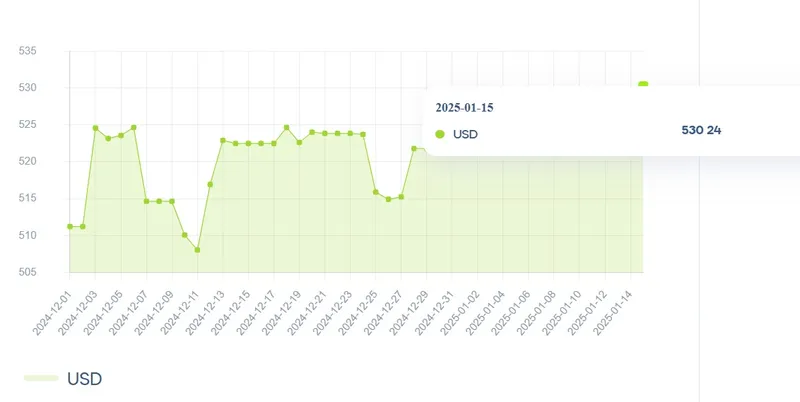Click the 2024-12-10 data point marker
This screenshot has height=402, width=800.
[x=184, y=235]
